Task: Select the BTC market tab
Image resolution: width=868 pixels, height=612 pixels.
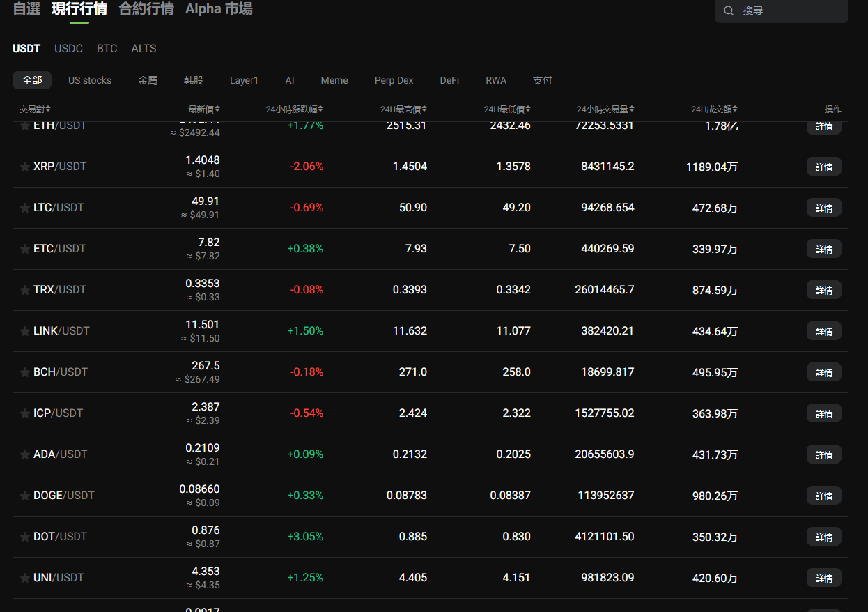Action: point(107,49)
